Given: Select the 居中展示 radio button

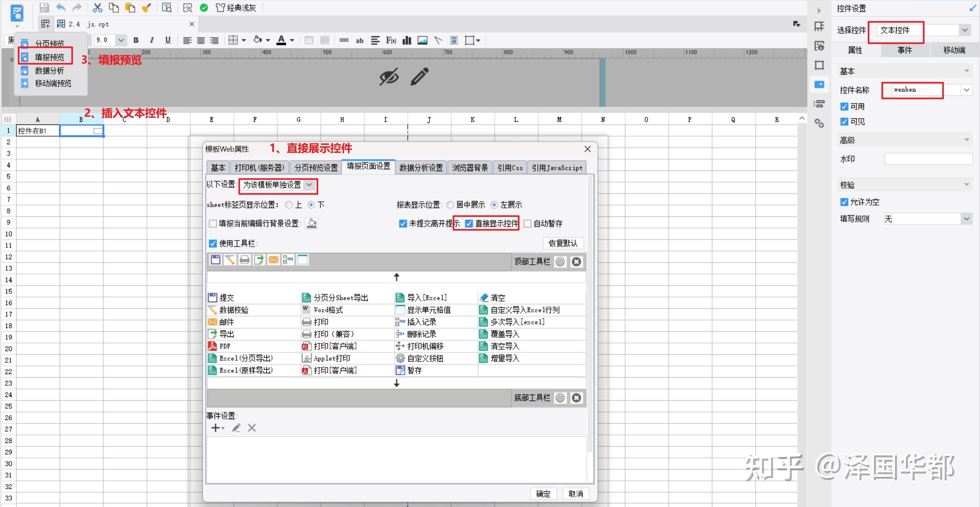Looking at the screenshot, I should tap(450, 205).
